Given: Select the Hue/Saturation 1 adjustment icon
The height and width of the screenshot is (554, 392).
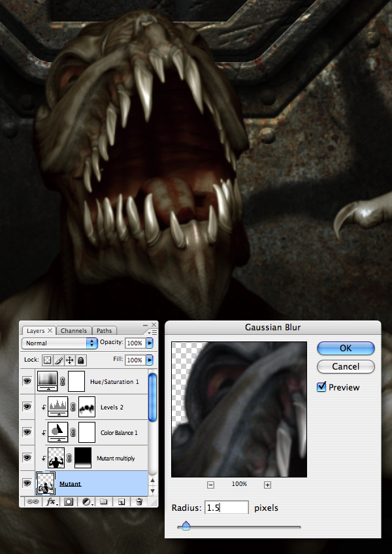Looking at the screenshot, I should [47, 381].
